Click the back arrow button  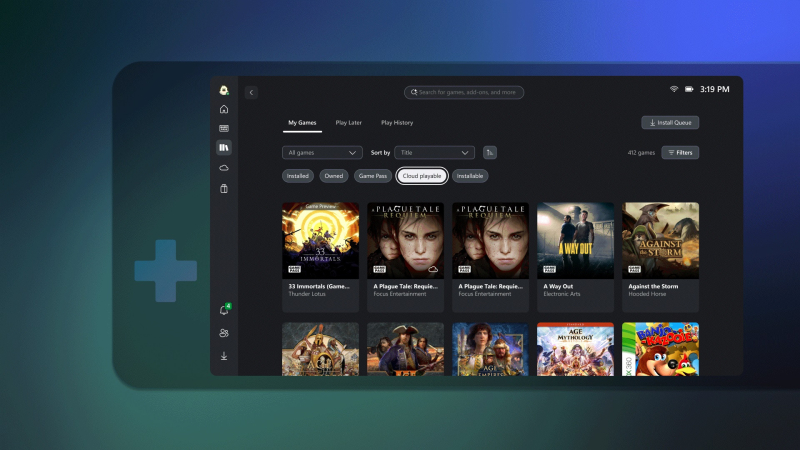251,92
